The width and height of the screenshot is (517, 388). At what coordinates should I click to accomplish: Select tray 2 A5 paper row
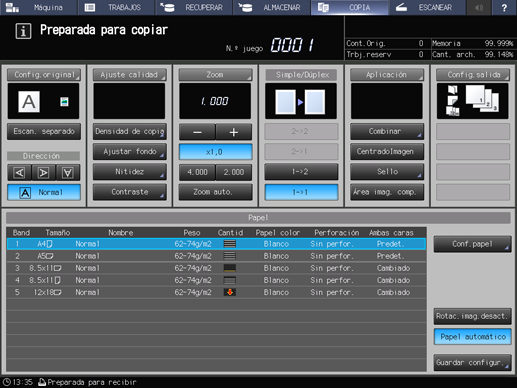[x=216, y=256]
